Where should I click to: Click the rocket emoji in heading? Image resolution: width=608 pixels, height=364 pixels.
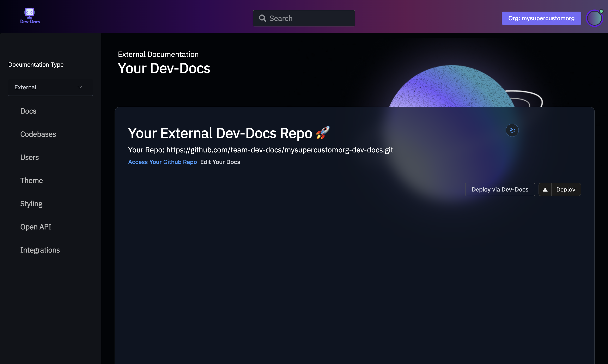coord(323,133)
